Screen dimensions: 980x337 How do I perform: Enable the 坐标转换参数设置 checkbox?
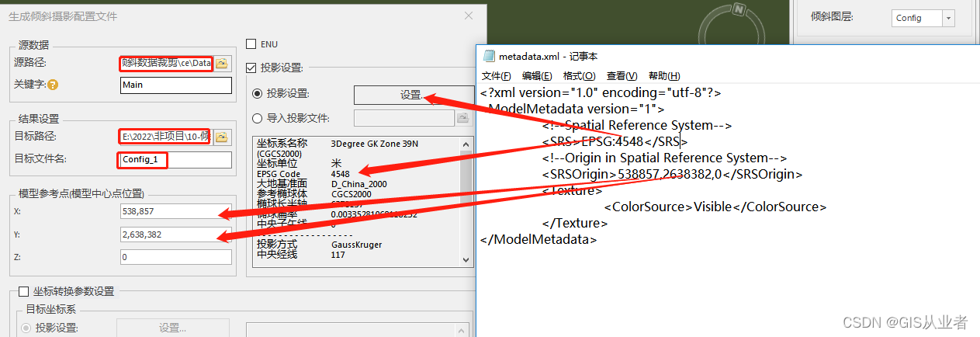point(23,292)
